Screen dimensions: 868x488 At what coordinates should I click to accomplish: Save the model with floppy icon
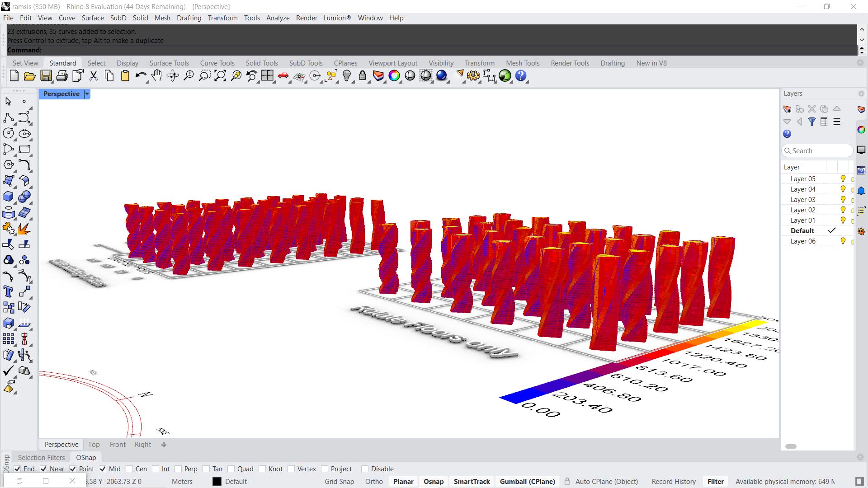(46, 76)
